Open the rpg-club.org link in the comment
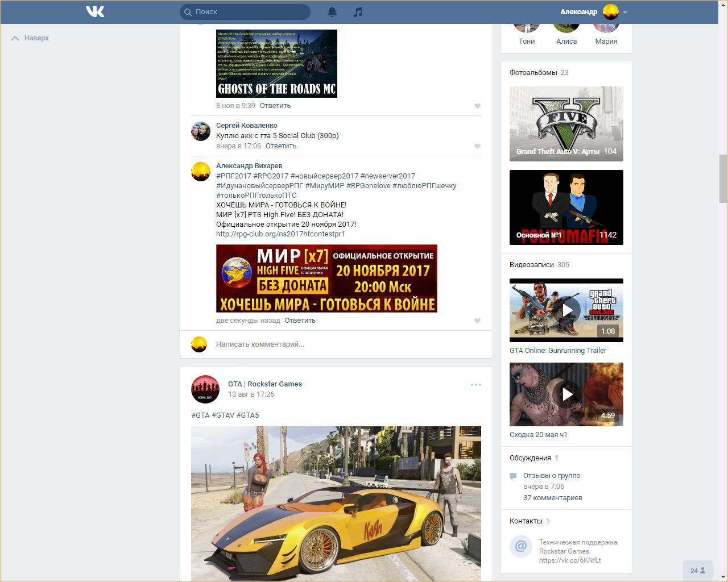Screen dimensions: 728x582 [280, 234]
